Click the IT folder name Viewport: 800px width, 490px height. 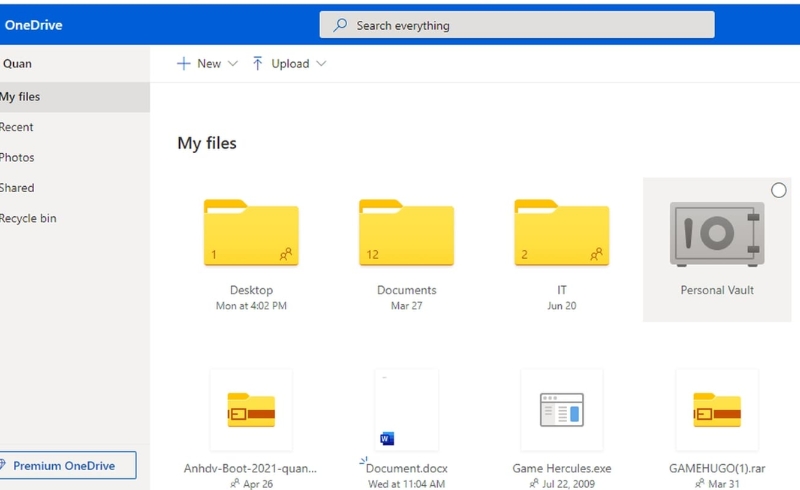coord(562,290)
